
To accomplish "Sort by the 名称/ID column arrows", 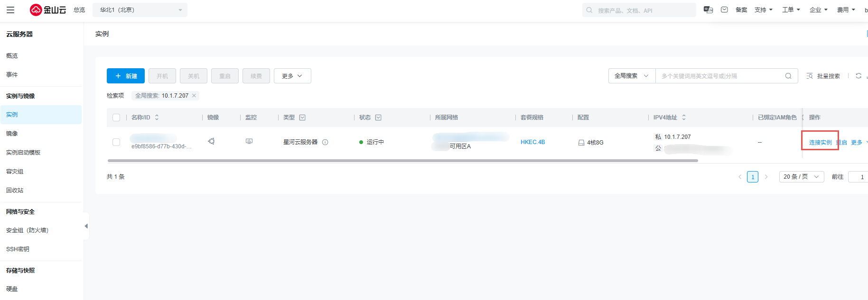I will [157, 118].
